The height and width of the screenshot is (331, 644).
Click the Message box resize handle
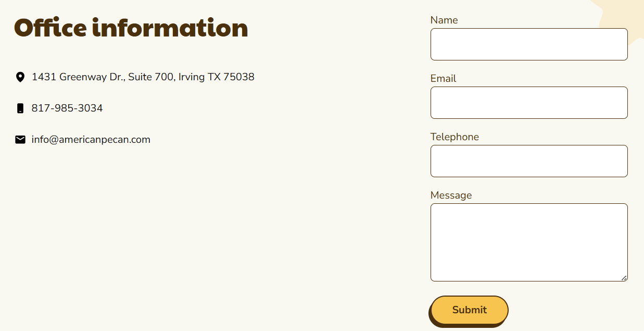click(x=624, y=278)
